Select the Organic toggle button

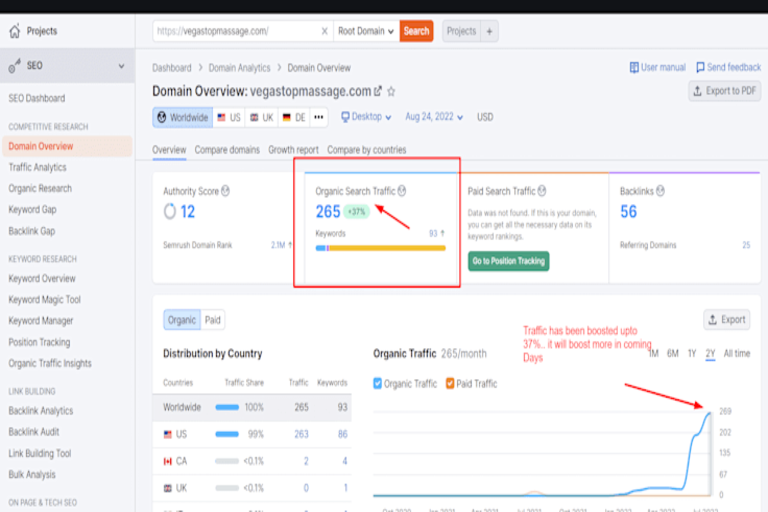(182, 320)
